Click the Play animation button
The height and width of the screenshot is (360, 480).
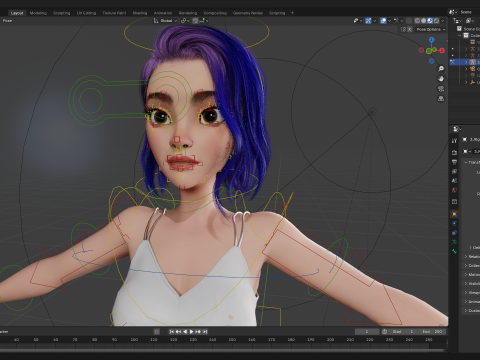(x=192, y=332)
